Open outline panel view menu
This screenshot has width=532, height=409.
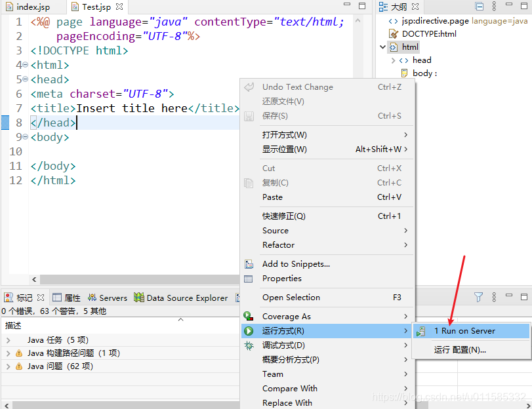coord(494,7)
